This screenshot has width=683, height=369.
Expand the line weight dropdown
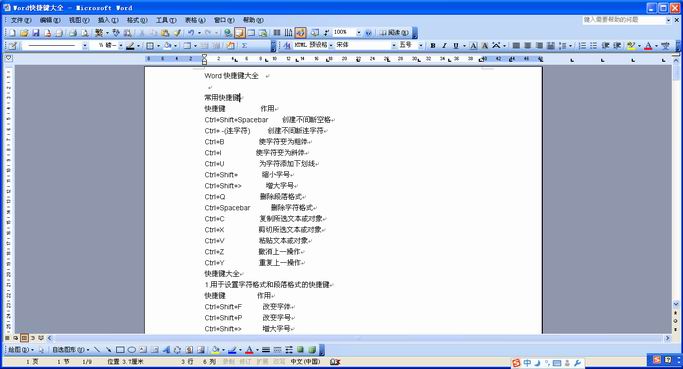(x=121, y=45)
